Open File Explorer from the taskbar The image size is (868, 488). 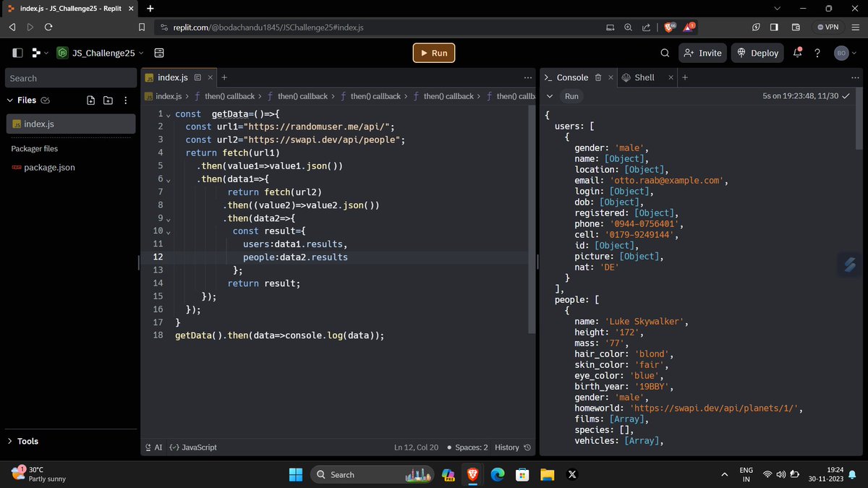tap(547, 474)
